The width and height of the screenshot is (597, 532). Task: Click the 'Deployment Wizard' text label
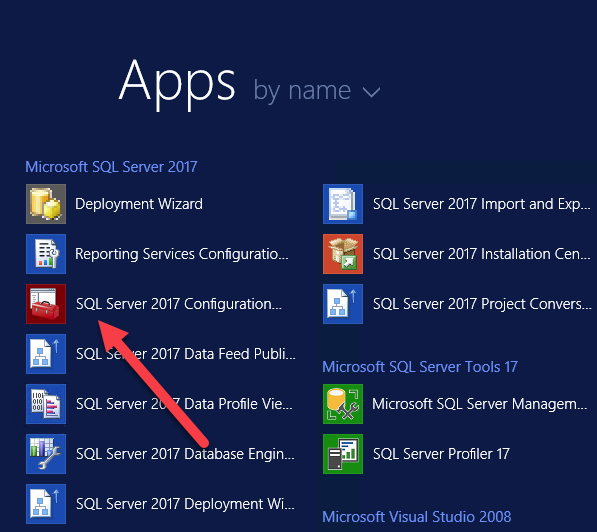(139, 204)
